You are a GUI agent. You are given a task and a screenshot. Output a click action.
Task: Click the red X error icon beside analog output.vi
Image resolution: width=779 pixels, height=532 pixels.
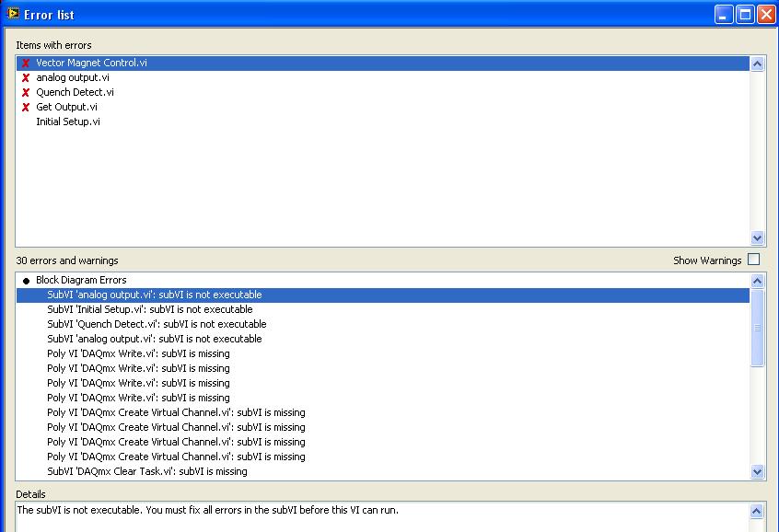pos(26,78)
